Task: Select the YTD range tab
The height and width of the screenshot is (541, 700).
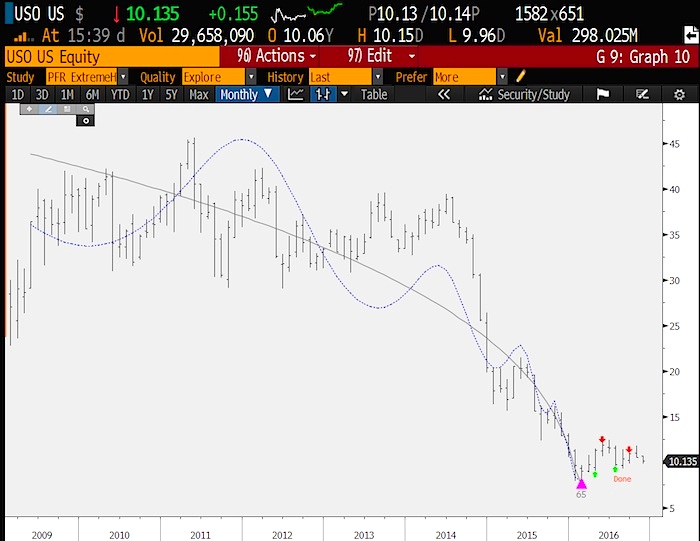Action: [120, 94]
